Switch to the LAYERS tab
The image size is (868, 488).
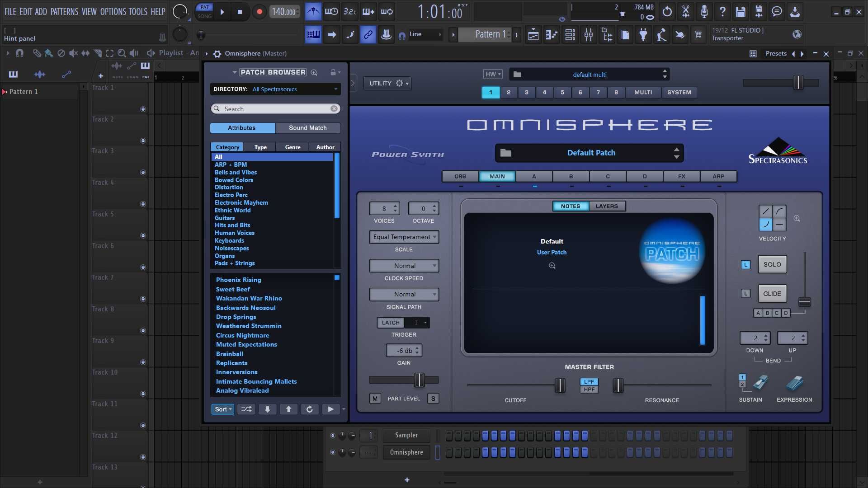point(607,206)
